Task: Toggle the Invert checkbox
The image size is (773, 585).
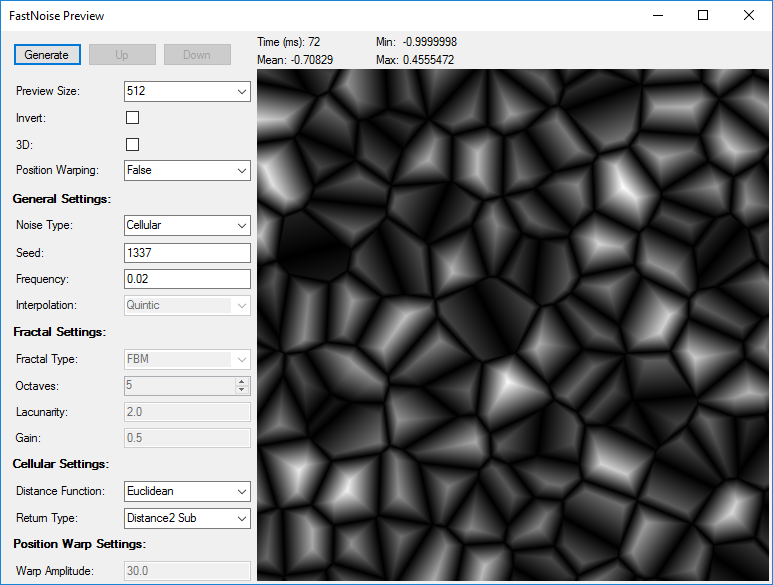Action: tap(133, 118)
